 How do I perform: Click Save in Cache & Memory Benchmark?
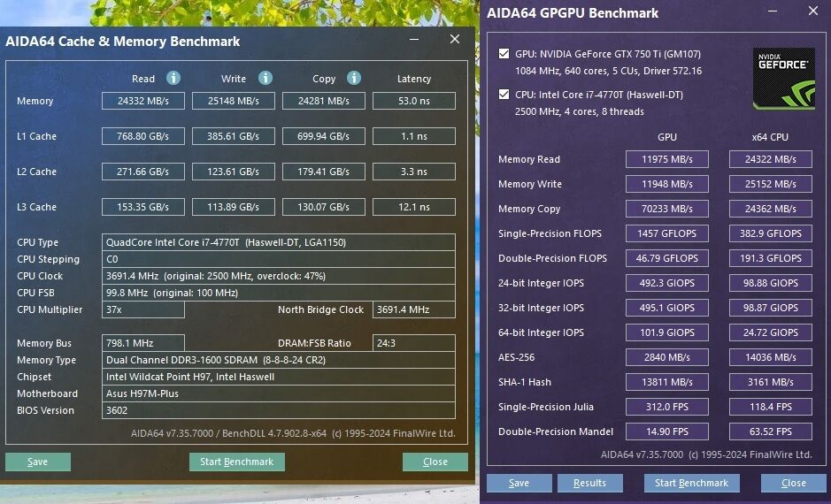(38, 462)
